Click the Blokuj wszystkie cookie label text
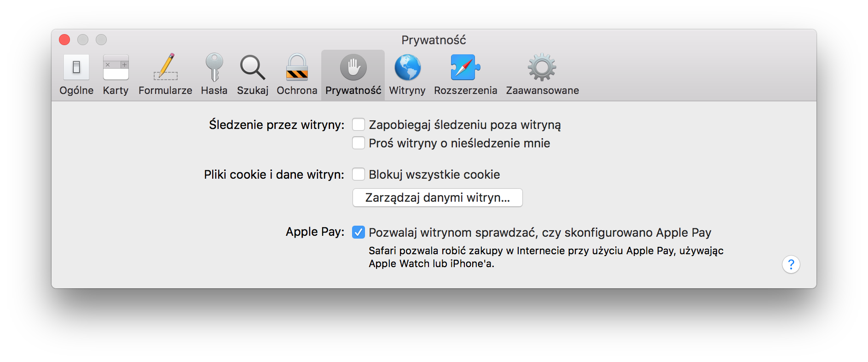This screenshot has width=868, height=362. click(x=434, y=175)
